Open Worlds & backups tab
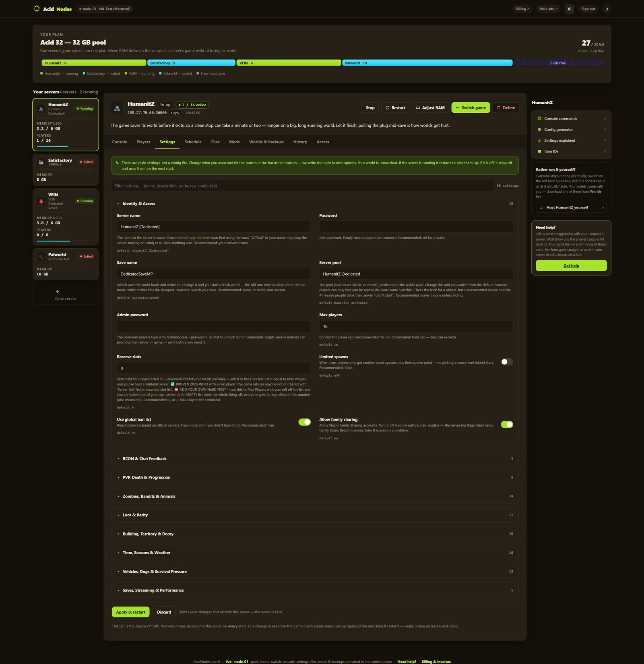This screenshot has width=644, height=664. [x=266, y=142]
